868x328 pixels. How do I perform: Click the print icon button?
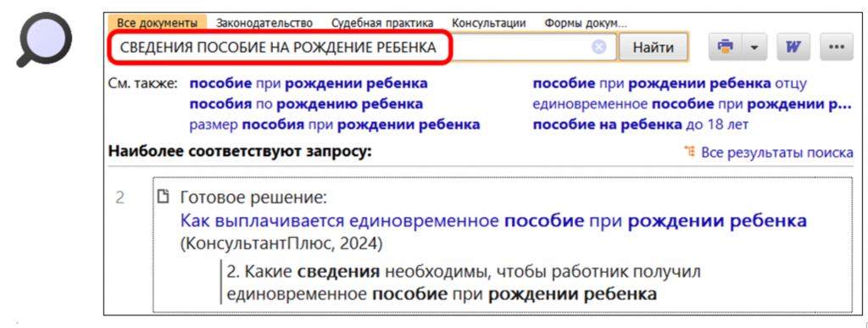726,47
